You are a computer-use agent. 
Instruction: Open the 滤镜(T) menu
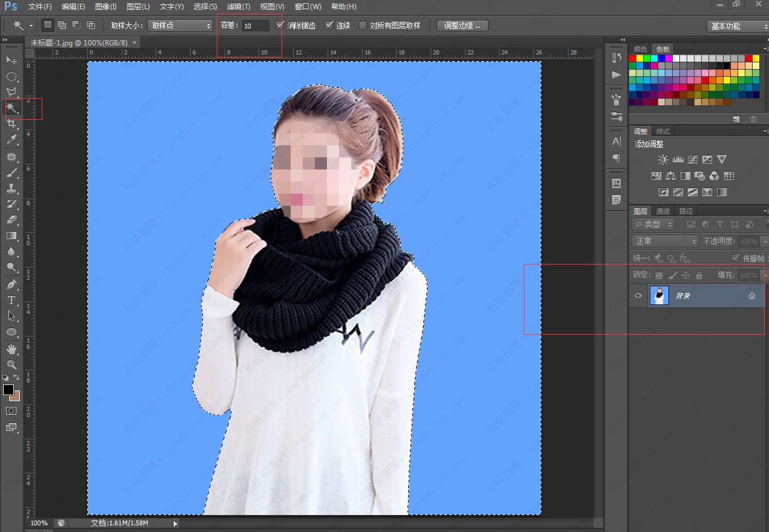pyautogui.click(x=239, y=7)
